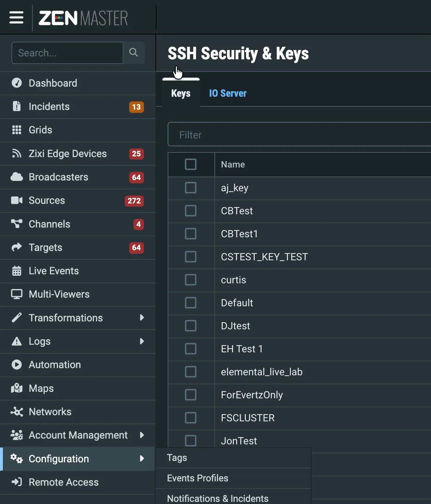Viewport: 431px width, 504px height.
Task: Check the DJtest row checkbox
Action: tap(190, 326)
